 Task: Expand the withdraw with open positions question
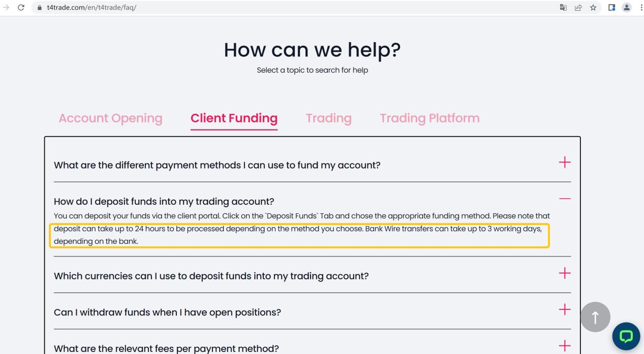tap(564, 309)
